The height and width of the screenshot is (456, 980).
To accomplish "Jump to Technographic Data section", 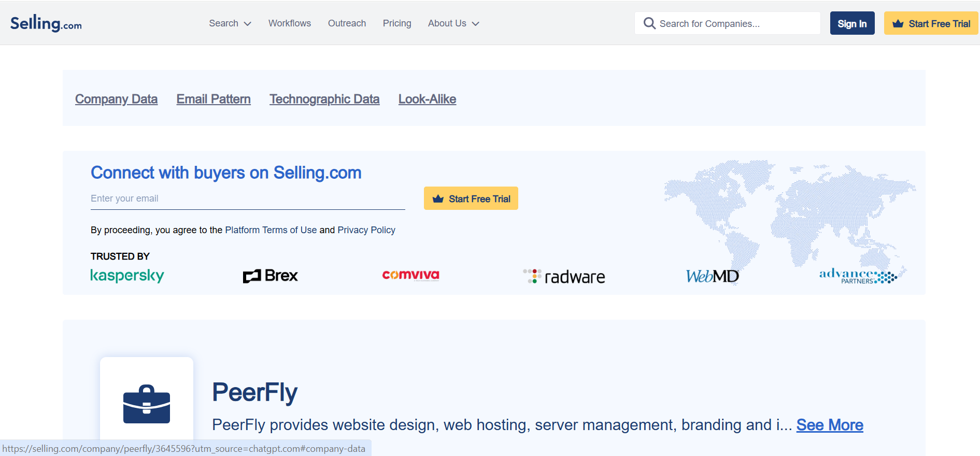I will point(324,99).
